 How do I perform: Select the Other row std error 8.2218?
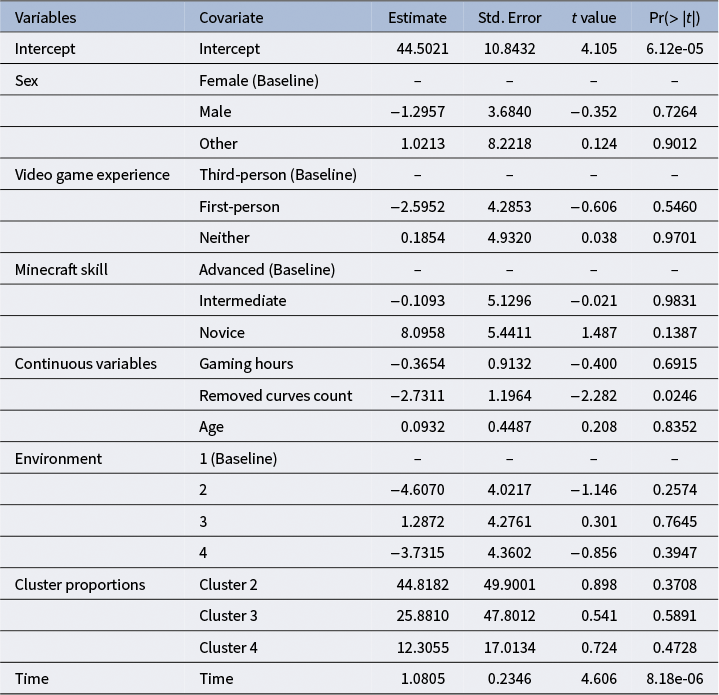click(509, 144)
